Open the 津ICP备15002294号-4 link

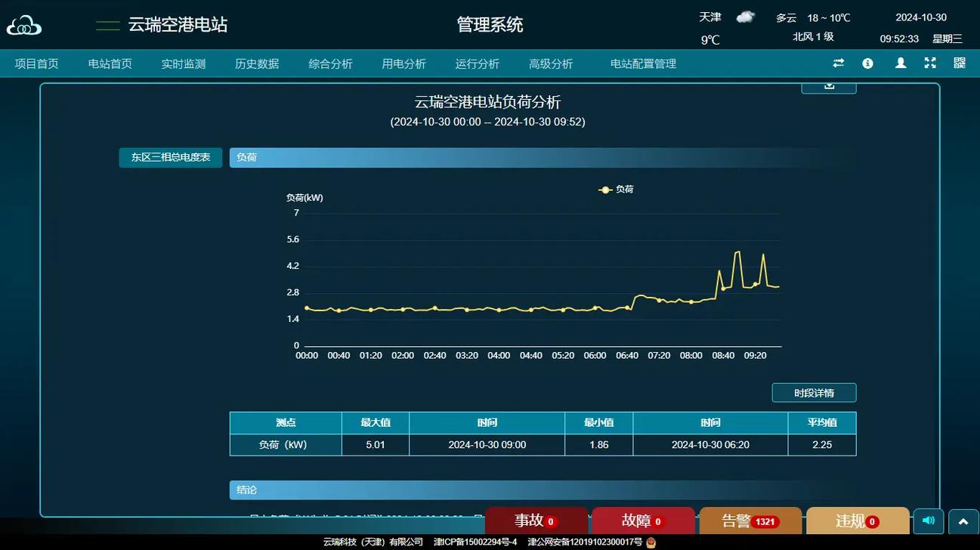475,542
